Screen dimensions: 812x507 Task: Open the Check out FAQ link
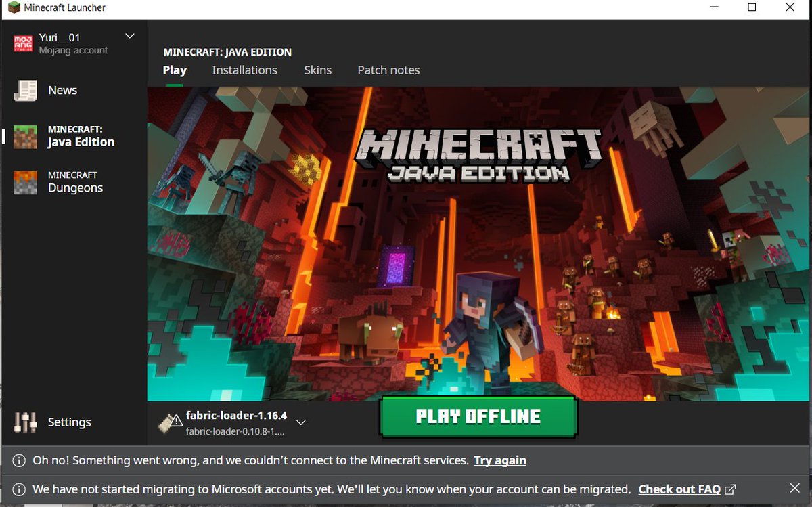[679, 489]
